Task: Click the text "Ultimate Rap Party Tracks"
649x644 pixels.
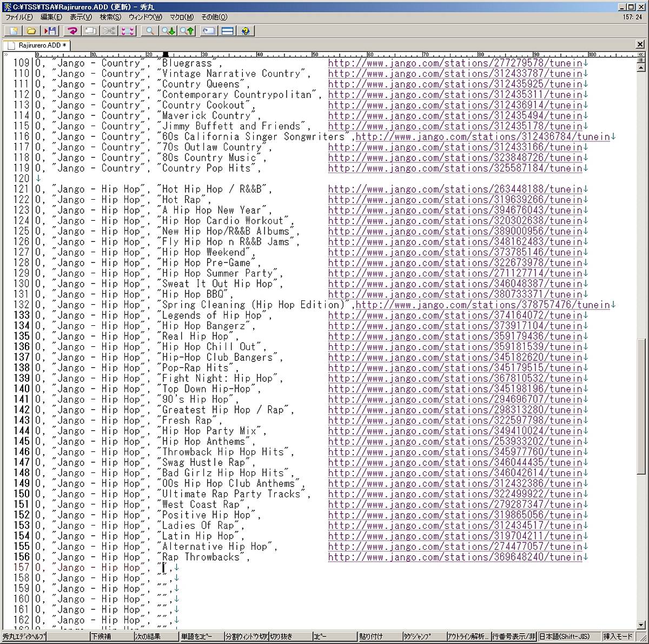Action: 231,494
